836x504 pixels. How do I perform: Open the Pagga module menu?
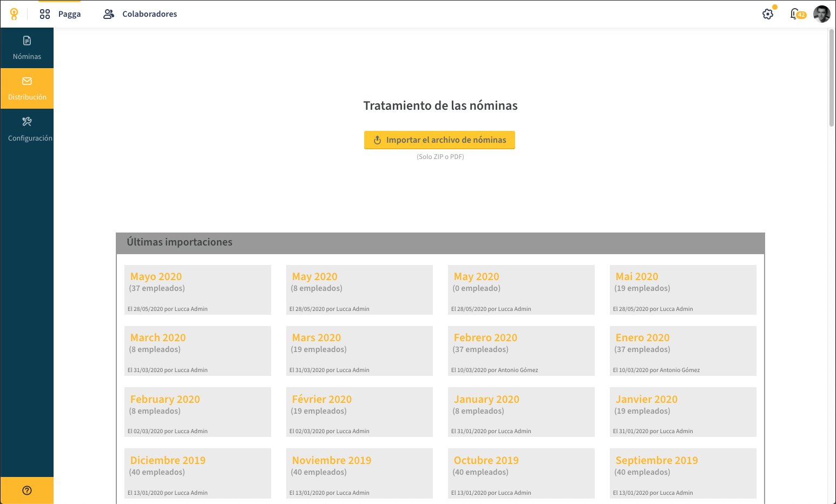tap(60, 14)
